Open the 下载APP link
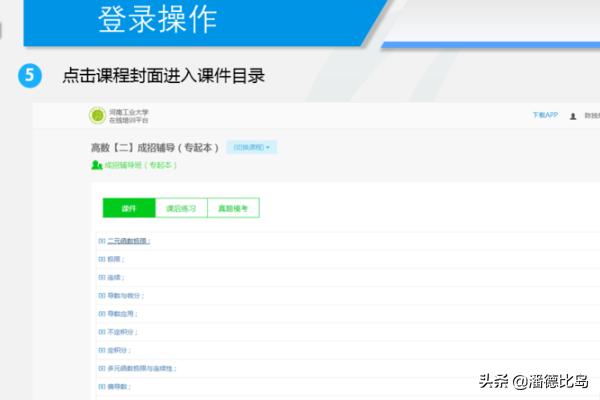This screenshot has width=600, height=400. click(545, 115)
